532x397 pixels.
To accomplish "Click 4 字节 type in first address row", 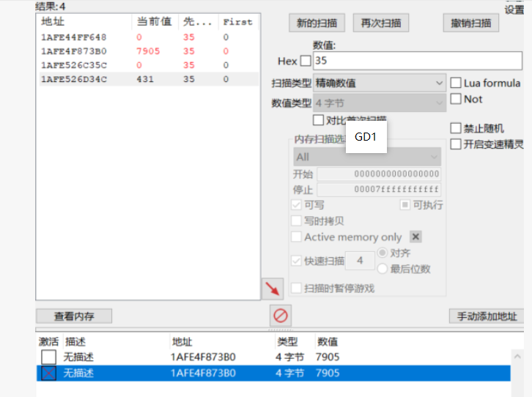I will [x=289, y=357].
